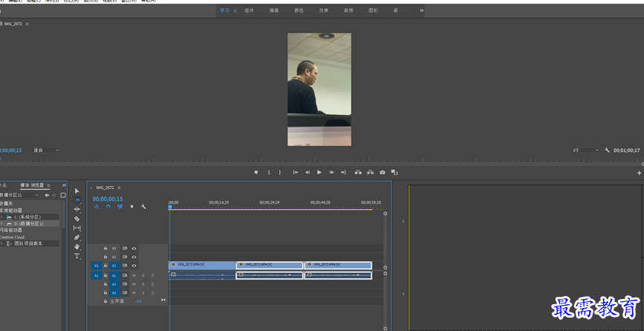
Task: Expand the 团队项目版本 item
Action: tap(1, 244)
